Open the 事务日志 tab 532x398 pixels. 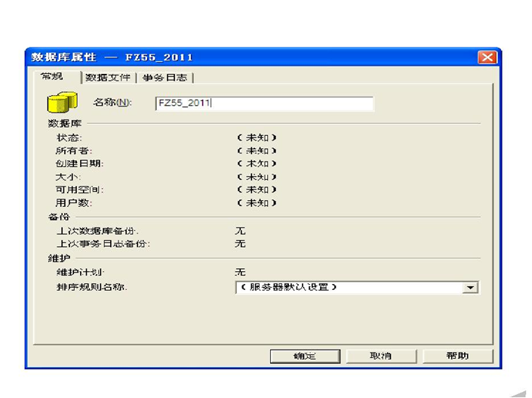pyautogui.click(x=165, y=78)
